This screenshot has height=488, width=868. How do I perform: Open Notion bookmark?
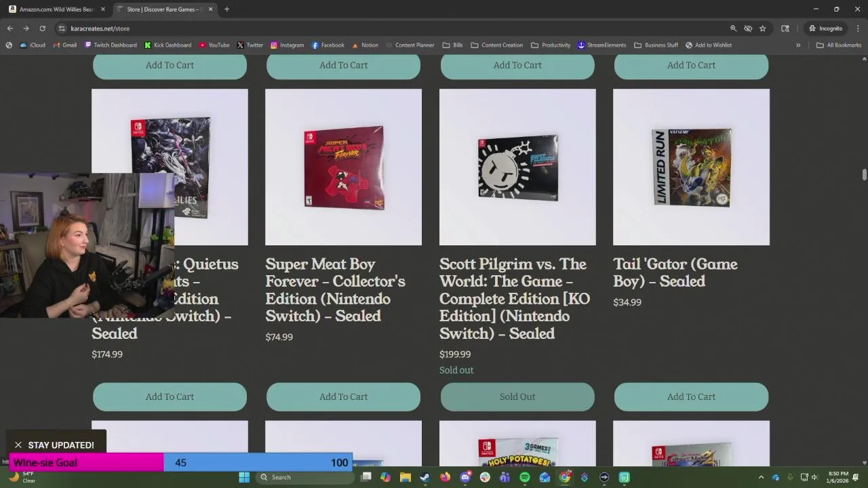pos(365,45)
